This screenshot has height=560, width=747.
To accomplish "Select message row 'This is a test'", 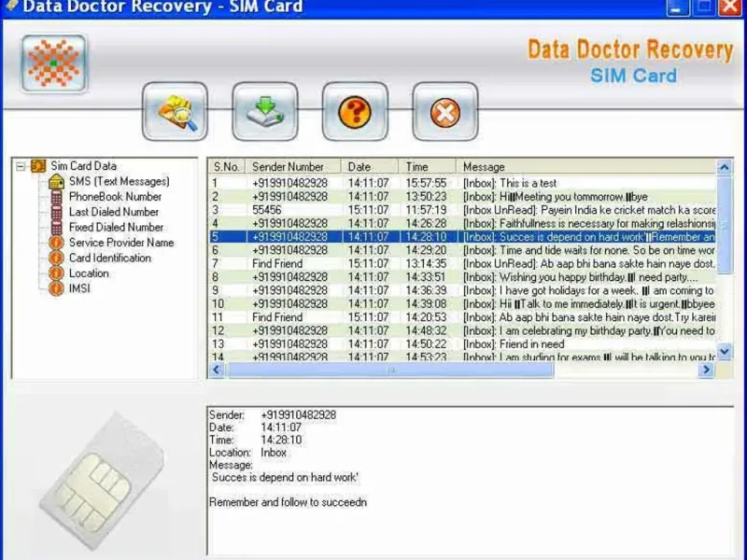I will click(x=462, y=183).
